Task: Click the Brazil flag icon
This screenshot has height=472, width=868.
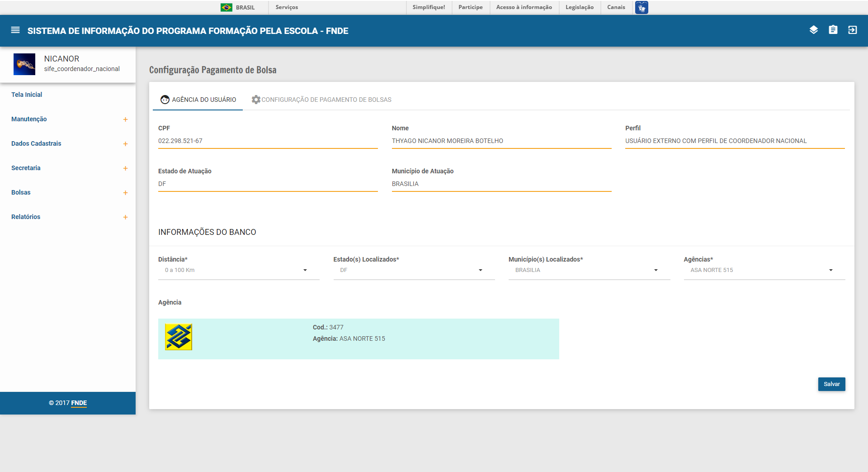Action: (x=226, y=7)
